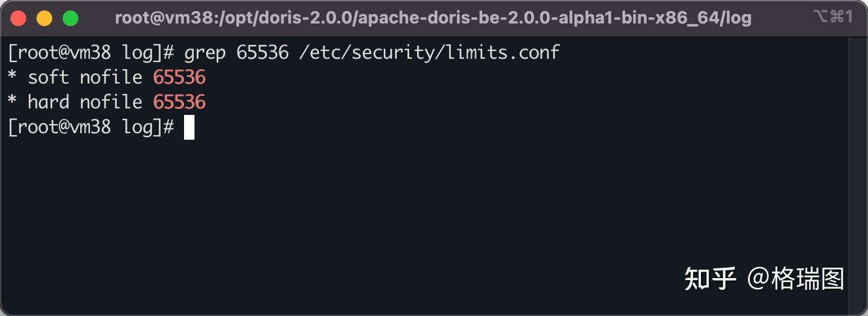This screenshot has width=868, height=316.
Task: Click the window title showing root@vm38 path
Action: [x=433, y=18]
